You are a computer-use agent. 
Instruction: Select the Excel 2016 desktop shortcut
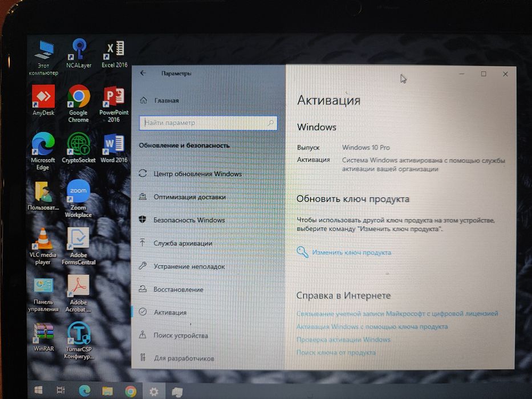[115, 54]
